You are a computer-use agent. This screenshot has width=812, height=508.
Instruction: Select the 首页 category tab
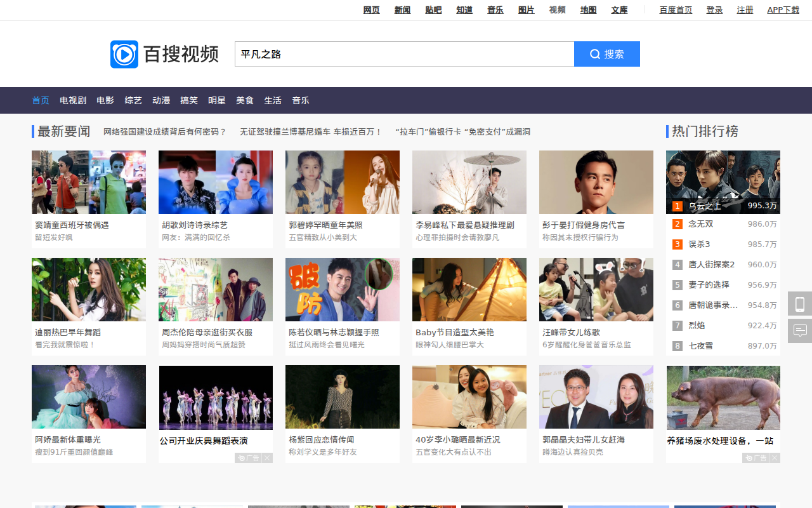[41, 100]
